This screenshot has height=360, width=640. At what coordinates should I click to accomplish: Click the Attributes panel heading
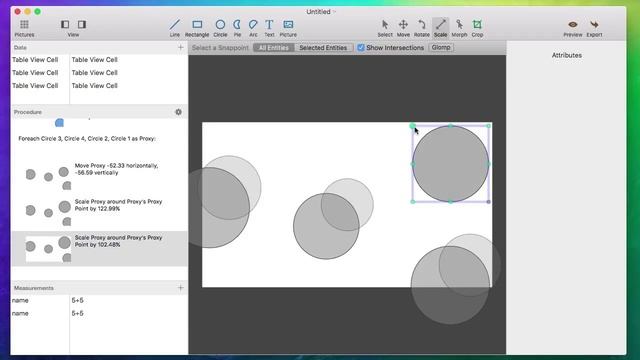click(567, 55)
